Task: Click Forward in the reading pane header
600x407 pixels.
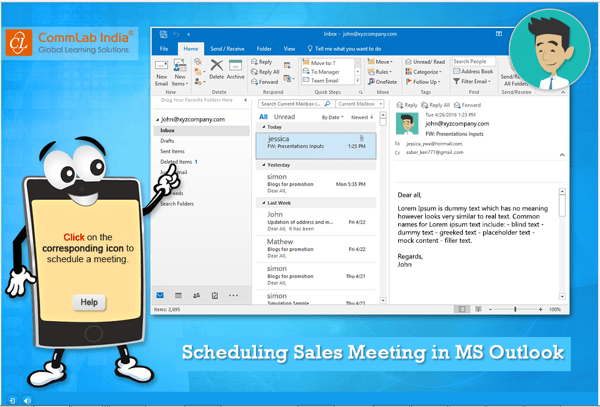Action: tap(467, 105)
